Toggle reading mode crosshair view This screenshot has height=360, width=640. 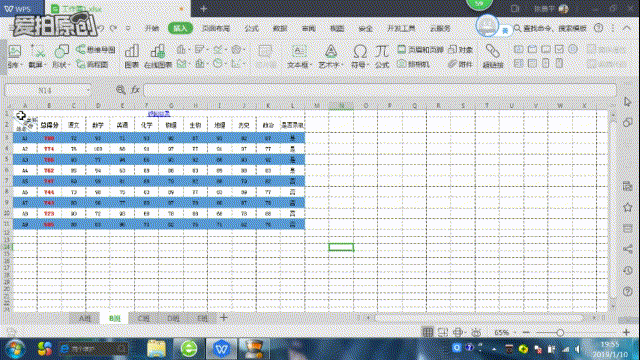pyautogui.click(x=458, y=333)
